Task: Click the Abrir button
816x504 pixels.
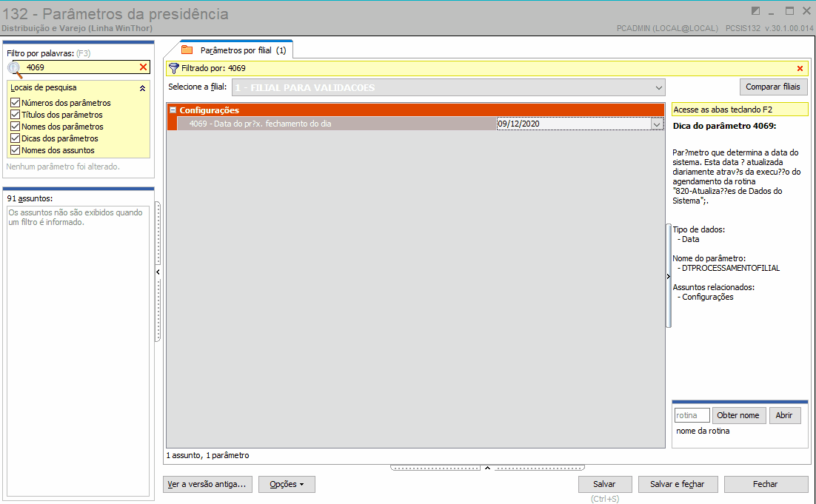Action: [x=784, y=415]
